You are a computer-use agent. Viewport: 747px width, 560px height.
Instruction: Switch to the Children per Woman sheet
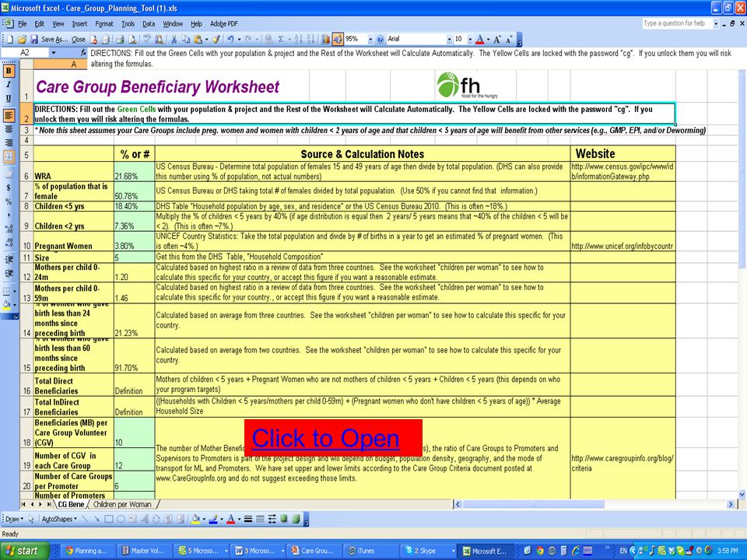(122, 504)
